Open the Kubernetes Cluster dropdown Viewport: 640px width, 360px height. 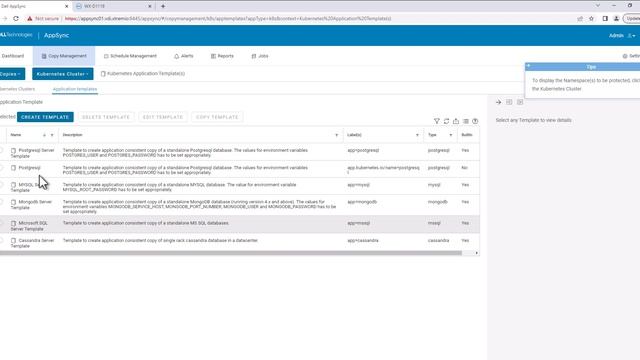point(62,74)
